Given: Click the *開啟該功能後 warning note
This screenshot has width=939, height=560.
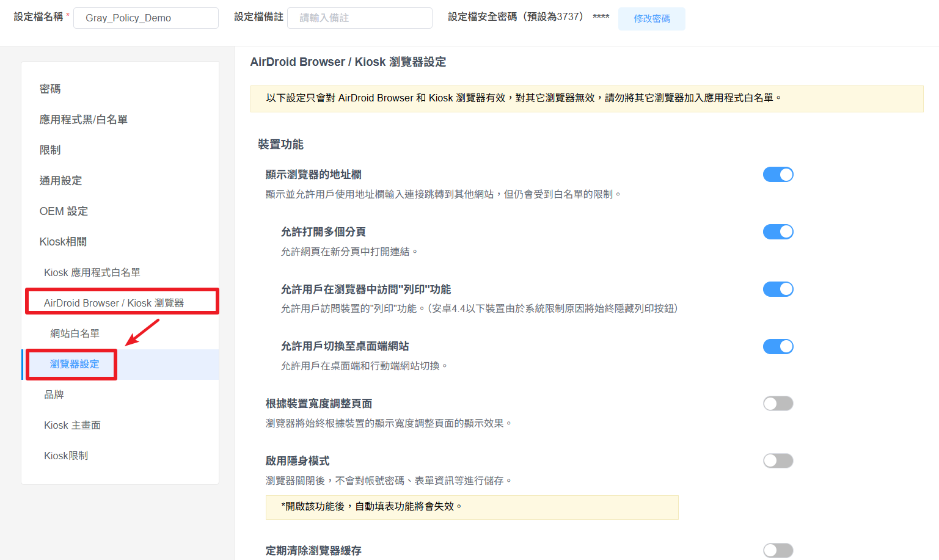Looking at the screenshot, I should click(472, 507).
